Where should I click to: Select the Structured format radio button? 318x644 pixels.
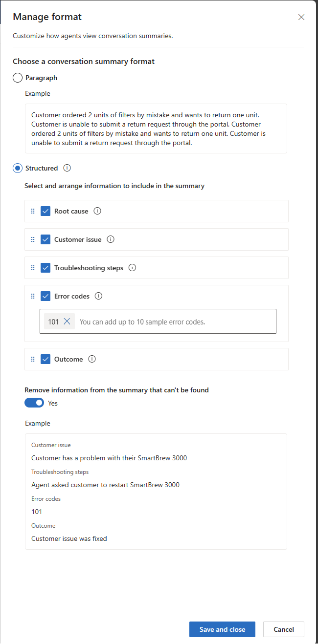(18, 168)
